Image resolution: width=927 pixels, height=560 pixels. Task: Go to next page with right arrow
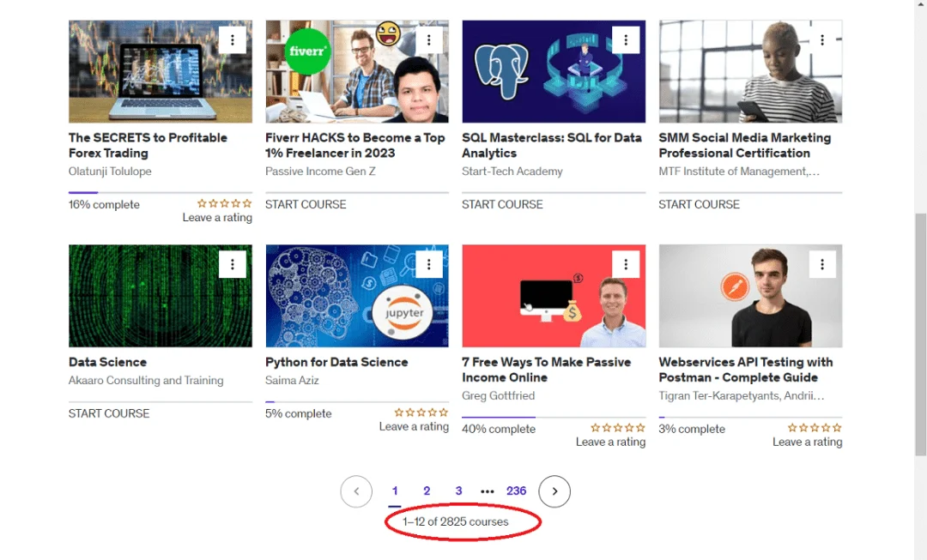pos(554,491)
